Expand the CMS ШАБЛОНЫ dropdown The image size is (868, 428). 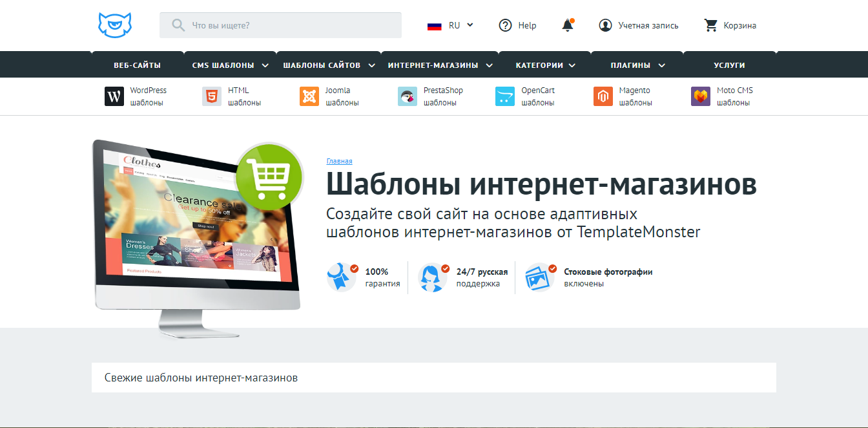tap(225, 65)
